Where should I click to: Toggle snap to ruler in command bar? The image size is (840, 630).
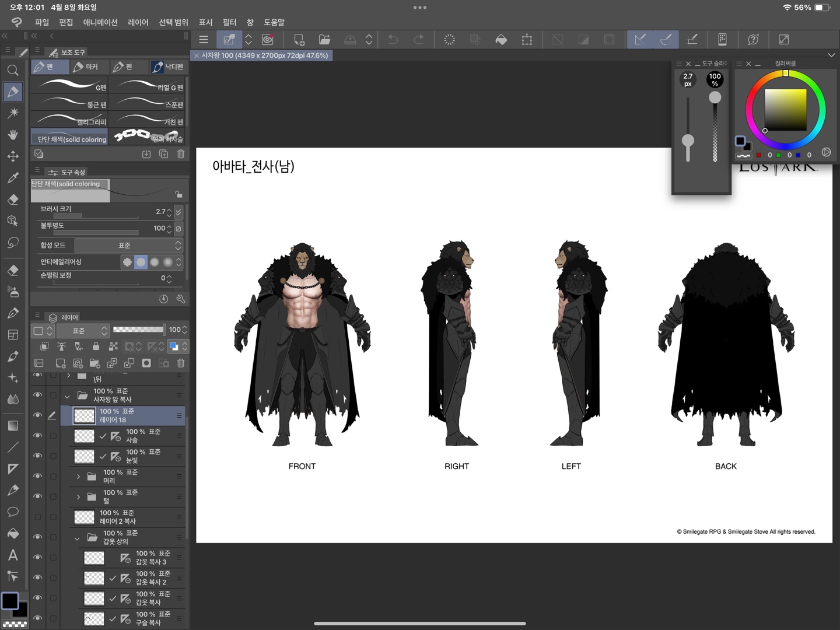click(x=640, y=40)
